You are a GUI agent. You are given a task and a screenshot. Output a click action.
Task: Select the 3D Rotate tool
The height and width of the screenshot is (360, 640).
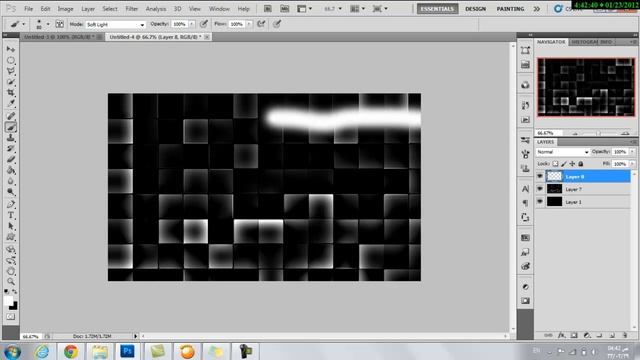point(11,249)
